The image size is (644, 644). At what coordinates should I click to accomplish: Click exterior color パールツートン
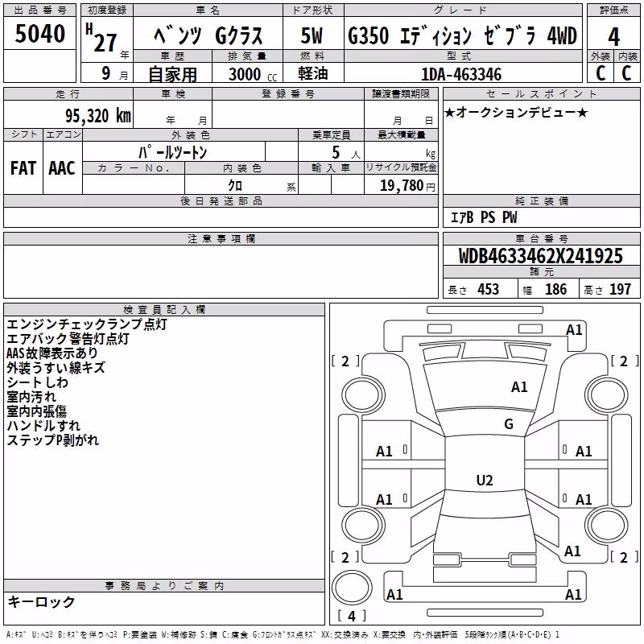point(172,152)
